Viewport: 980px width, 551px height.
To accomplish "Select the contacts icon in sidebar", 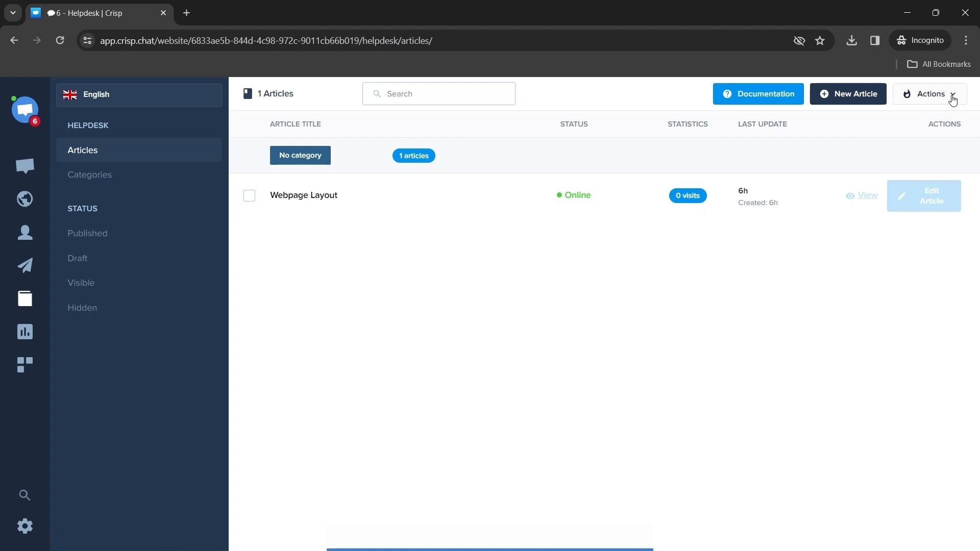I will (x=25, y=232).
